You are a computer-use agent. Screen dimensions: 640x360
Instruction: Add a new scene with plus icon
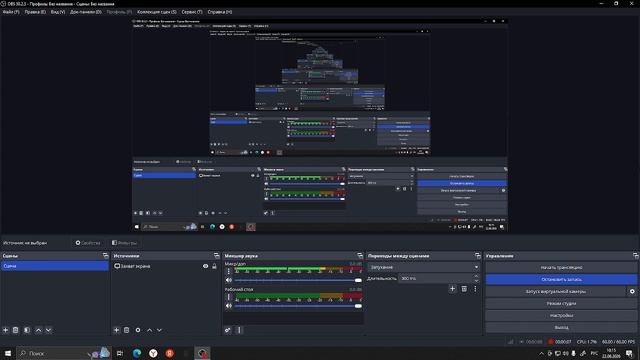(5, 330)
